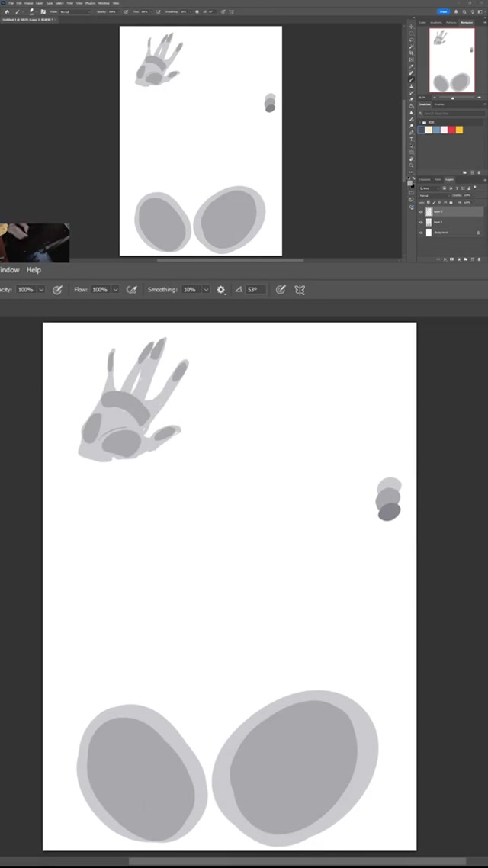Select the Move tool in toolbar

point(412,27)
